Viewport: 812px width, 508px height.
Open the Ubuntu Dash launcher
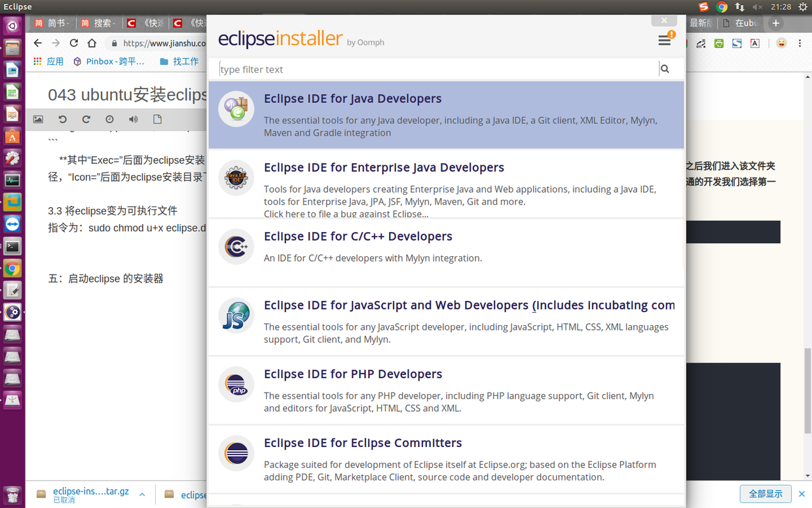pos(12,26)
